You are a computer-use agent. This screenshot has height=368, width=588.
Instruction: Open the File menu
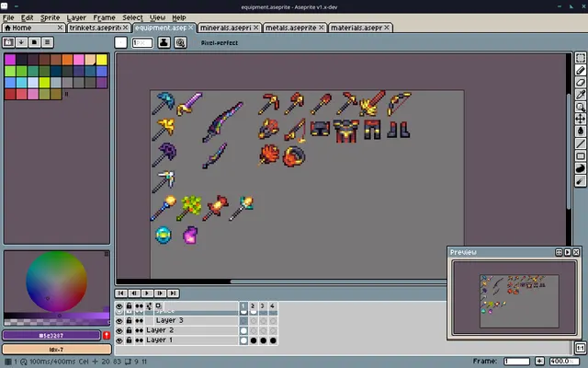8,17
